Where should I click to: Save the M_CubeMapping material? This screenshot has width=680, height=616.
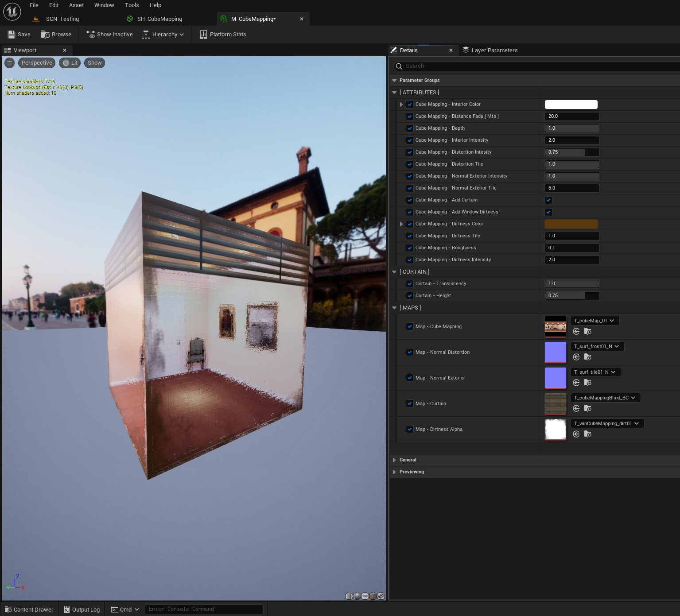pyautogui.click(x=19, y=34)
